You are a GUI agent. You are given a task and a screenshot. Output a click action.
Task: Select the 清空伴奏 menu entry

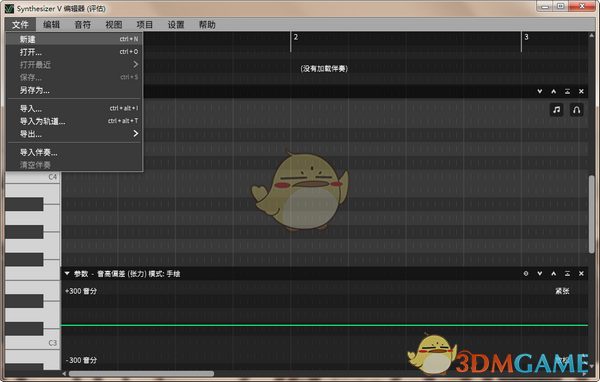pos(74,165)
